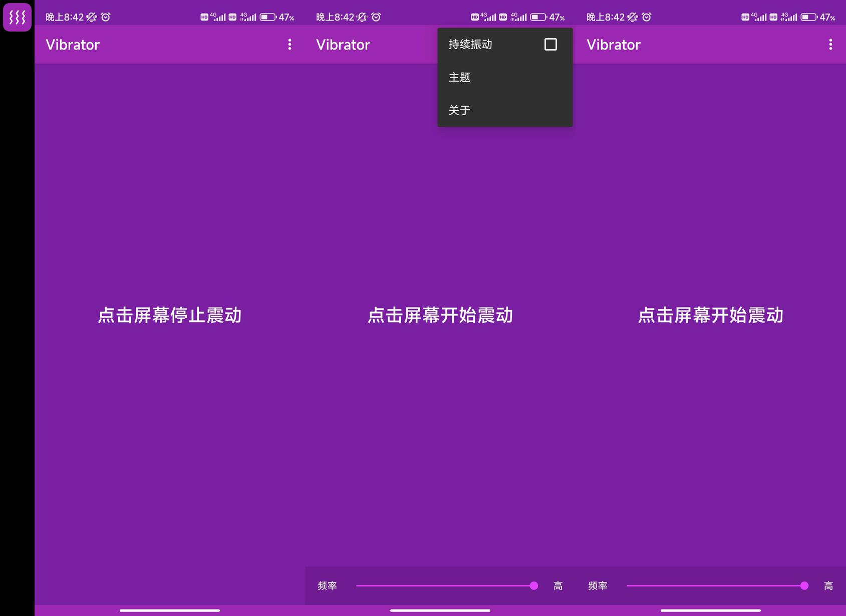
Task: Click the alarm clock icon in the left status bar
Action: tap(106, 17)
